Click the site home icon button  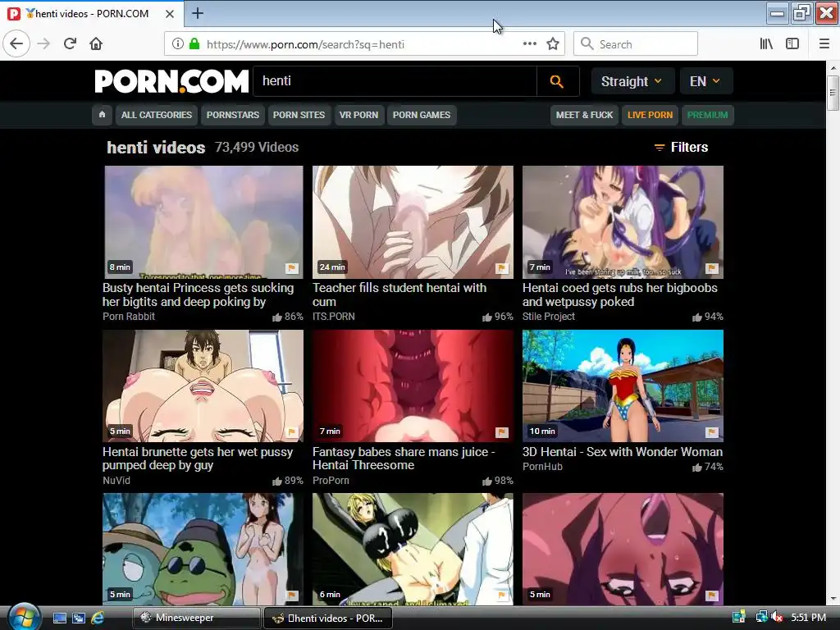point(102,115)
